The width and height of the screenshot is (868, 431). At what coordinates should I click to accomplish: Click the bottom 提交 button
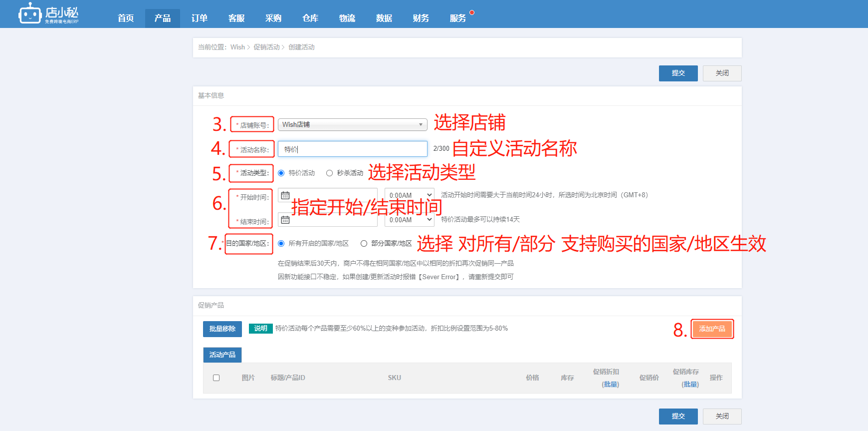coord(678,417)
